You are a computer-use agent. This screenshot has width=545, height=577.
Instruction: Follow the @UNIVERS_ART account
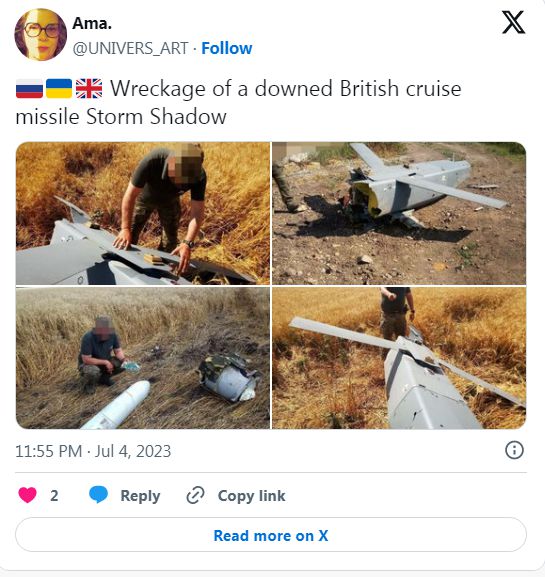click(227, 48)
